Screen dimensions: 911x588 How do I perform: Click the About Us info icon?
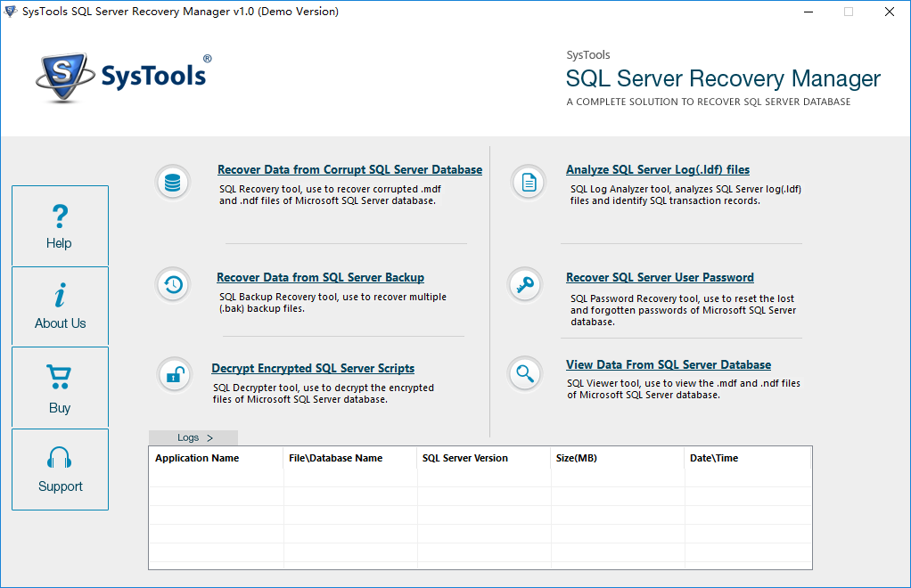pyautogui.click(x=60, y=306)
